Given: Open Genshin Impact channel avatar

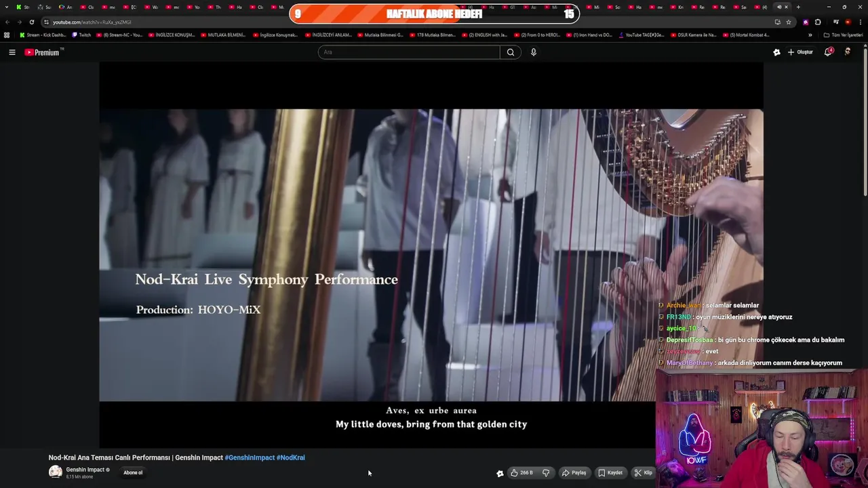Looking at the screenshot, I should point(55,472).
